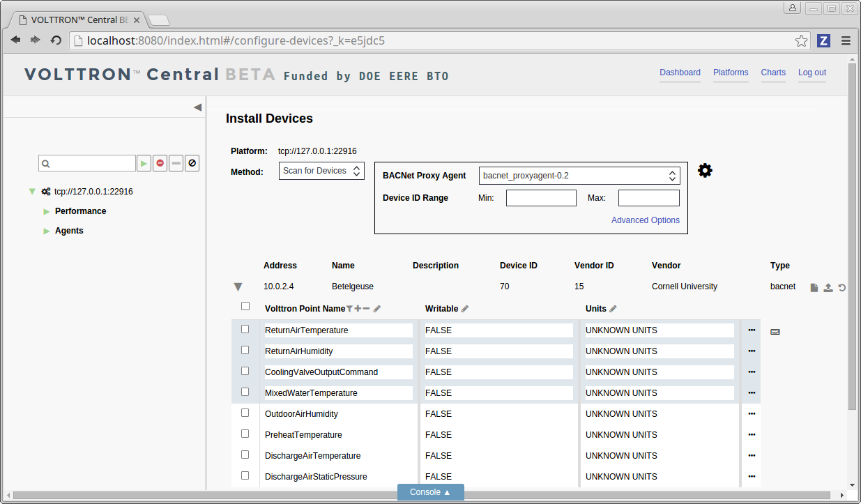Click the Device ID Range Max input field
The image size is (861, 504).
(x=649, y=198)
